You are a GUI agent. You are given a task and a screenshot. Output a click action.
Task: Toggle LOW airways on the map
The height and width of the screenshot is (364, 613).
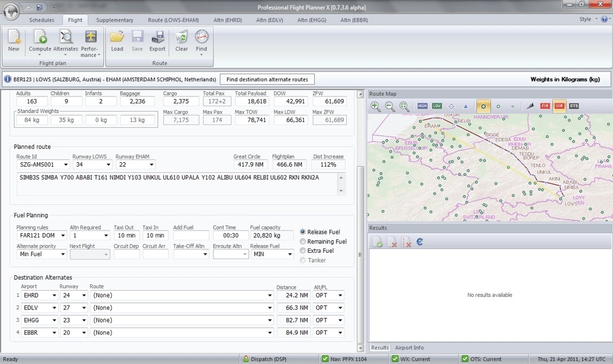tap(437, 106)
